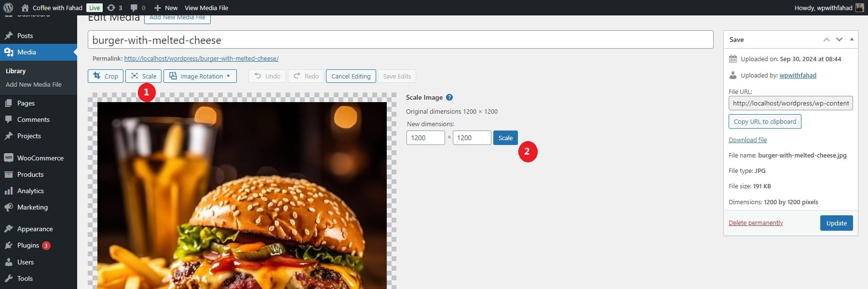
Task: Select the Crop tool
Action: (106, 76)
